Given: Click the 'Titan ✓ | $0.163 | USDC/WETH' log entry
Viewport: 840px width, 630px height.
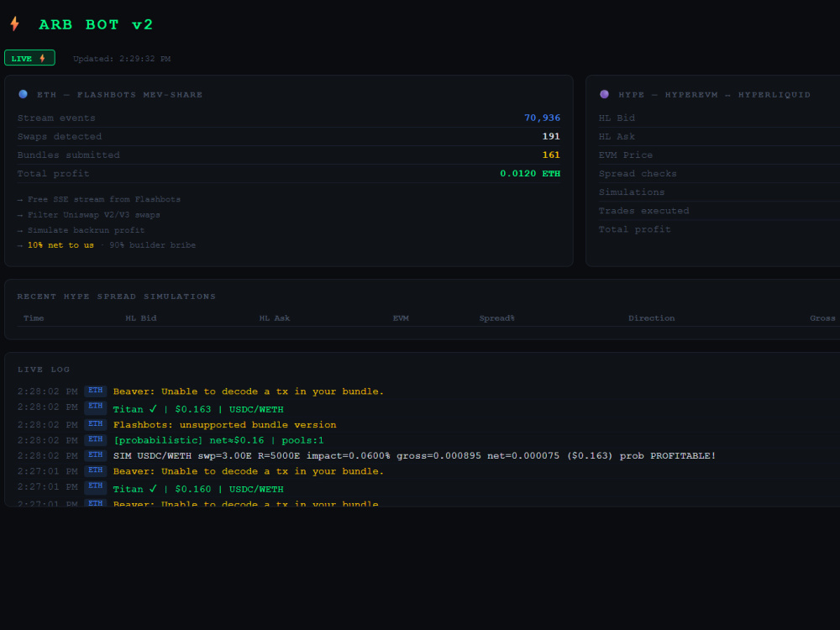Looking at the screenshot, I should tap(198, 409).
